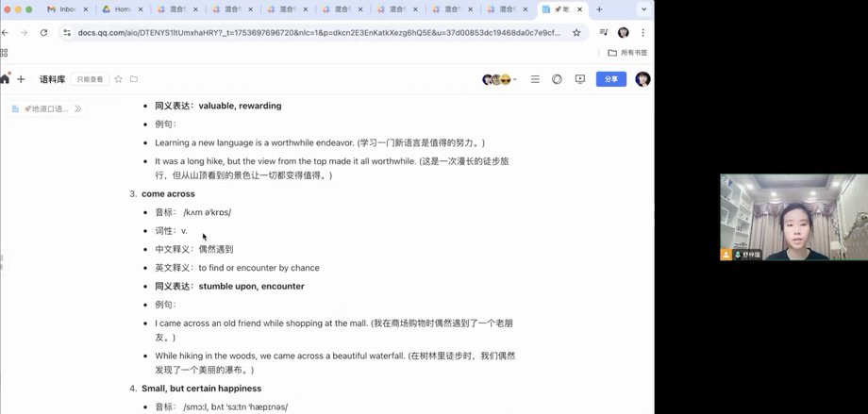Switch to the Inbox Gmail browser tab
The width and height of the screenshot is (868, 414).
(x=66, y=9)
